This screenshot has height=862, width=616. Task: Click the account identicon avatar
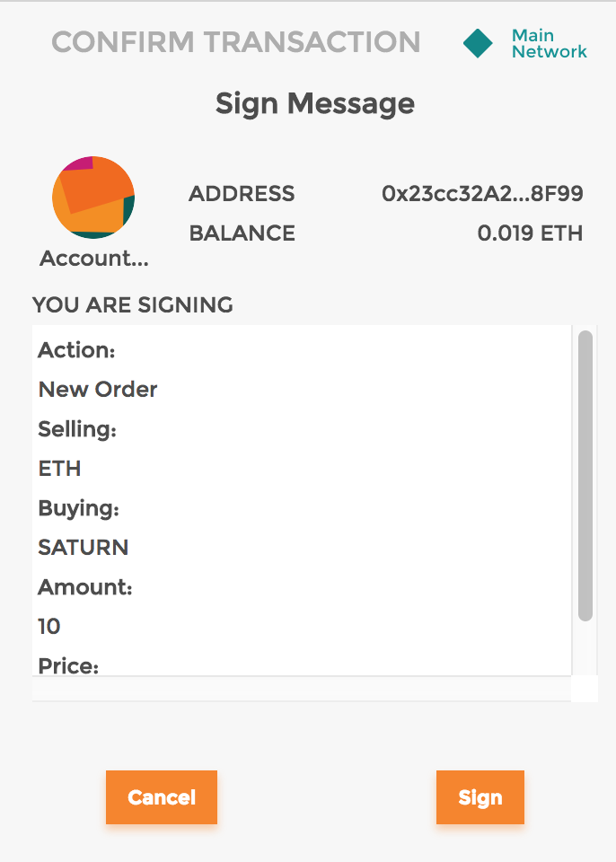(x=93, y=198)
